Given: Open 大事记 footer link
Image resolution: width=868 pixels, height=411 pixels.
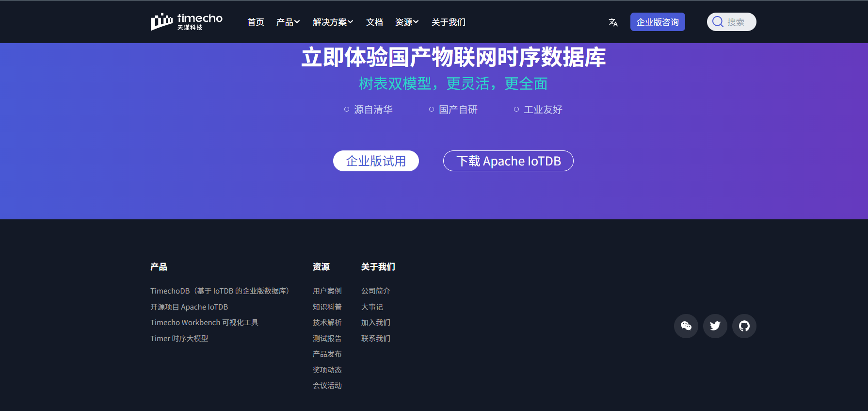Looking at the screenshot, I should [x=372, y=307].
